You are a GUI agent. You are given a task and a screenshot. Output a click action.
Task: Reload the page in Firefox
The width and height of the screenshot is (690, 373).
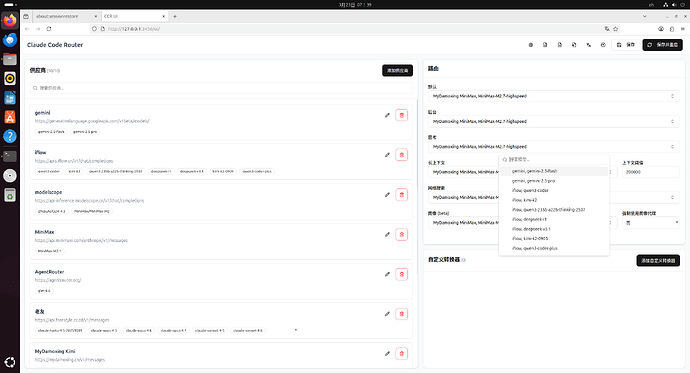tap(49, 29)
